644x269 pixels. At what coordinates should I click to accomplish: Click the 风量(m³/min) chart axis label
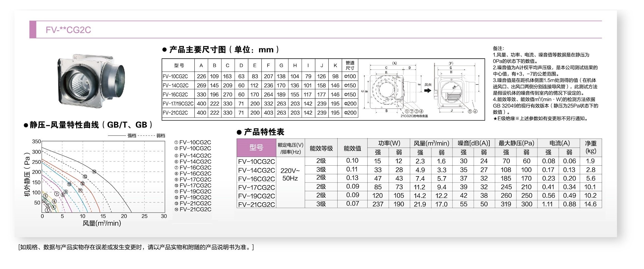coord(102,223)
